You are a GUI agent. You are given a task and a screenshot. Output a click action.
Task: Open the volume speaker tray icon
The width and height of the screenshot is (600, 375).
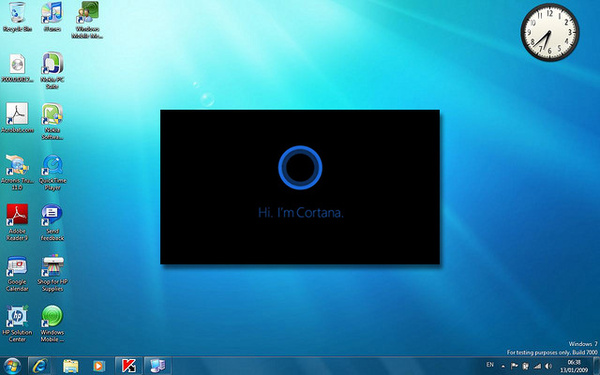(549, 366)
